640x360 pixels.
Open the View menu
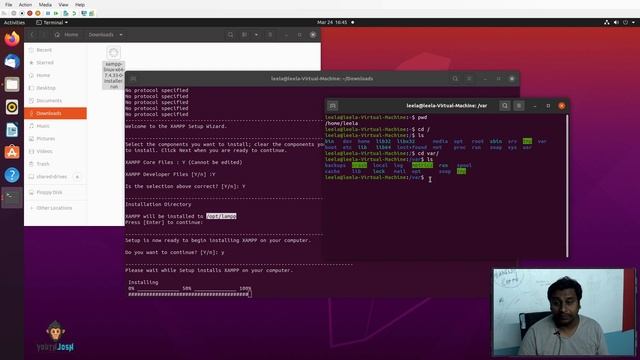tap(63, 4)
